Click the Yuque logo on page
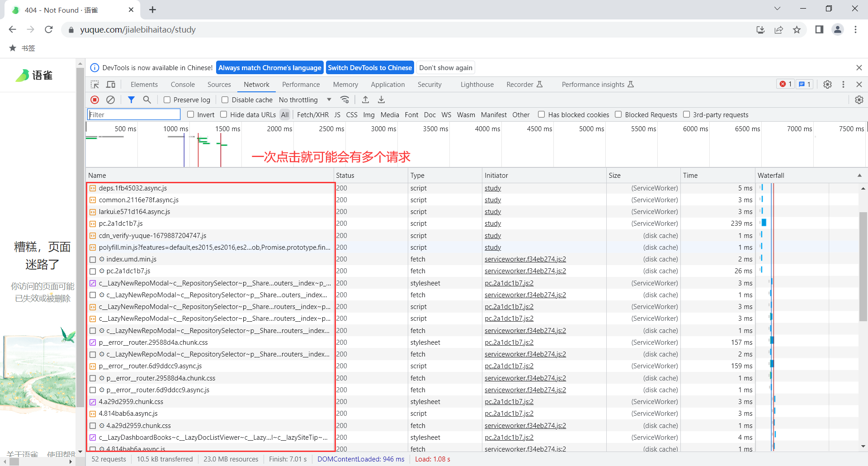The width and height of the screenshot is (868, 466). [x=34, y=76]
